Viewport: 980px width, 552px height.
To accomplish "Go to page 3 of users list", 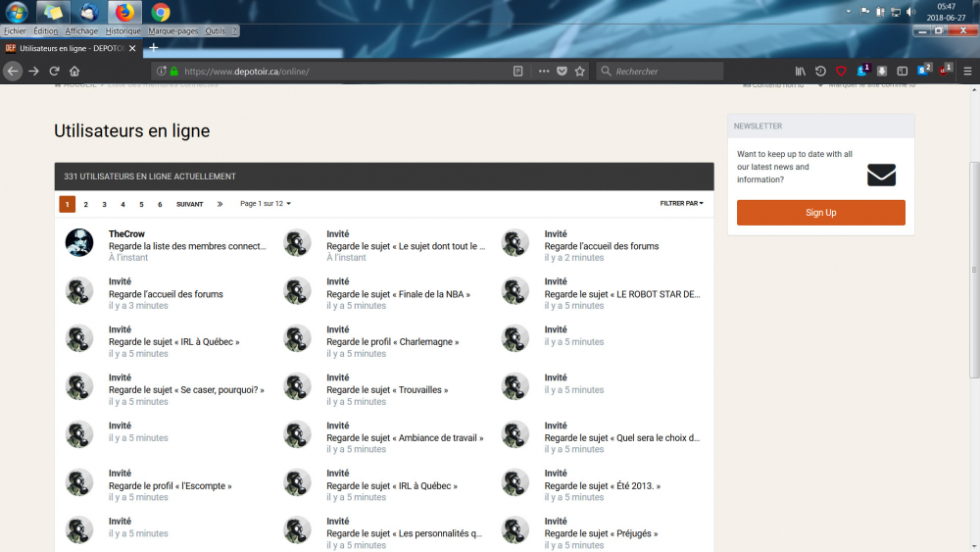I will tap(104, 204).
